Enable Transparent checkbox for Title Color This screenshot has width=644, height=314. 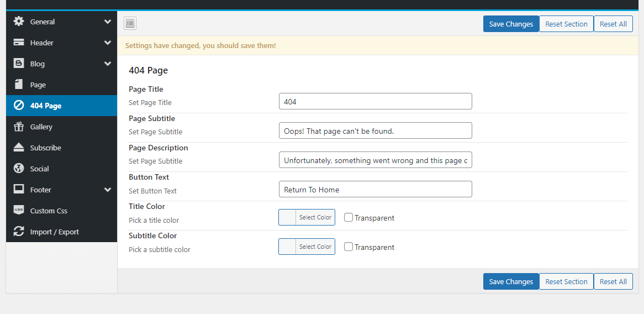pyautogui.click(x=349, y=217)
